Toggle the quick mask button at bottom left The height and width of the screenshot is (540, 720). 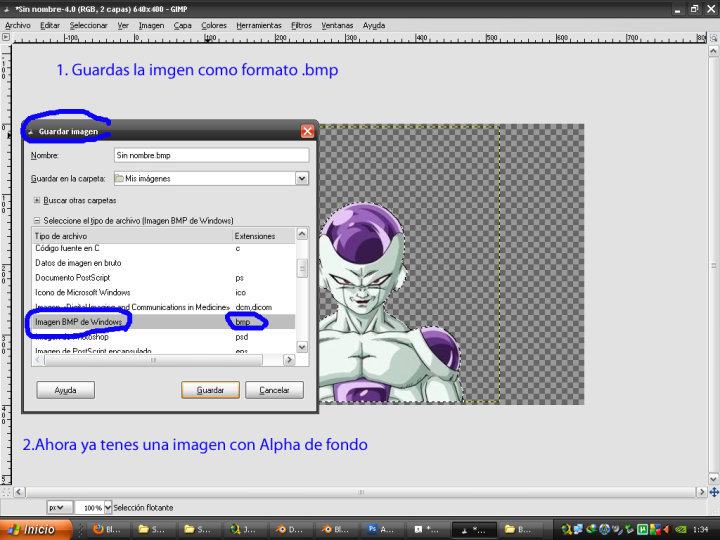click(x=6, y=492)
